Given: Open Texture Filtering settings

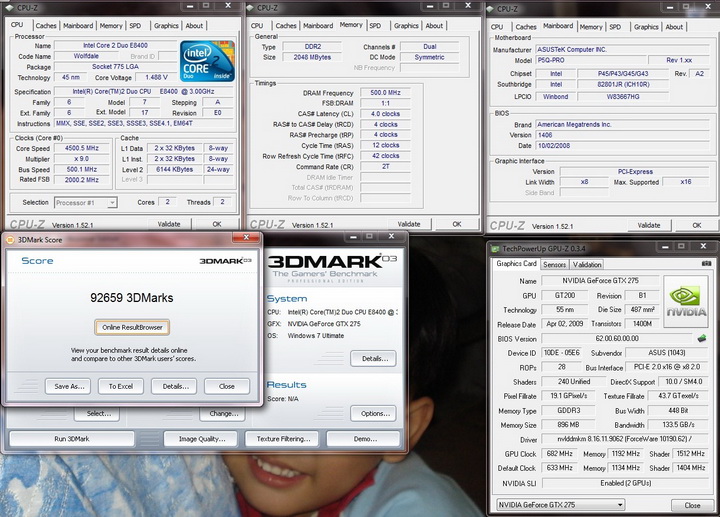Looking at the screenshot, I should 282,439.
